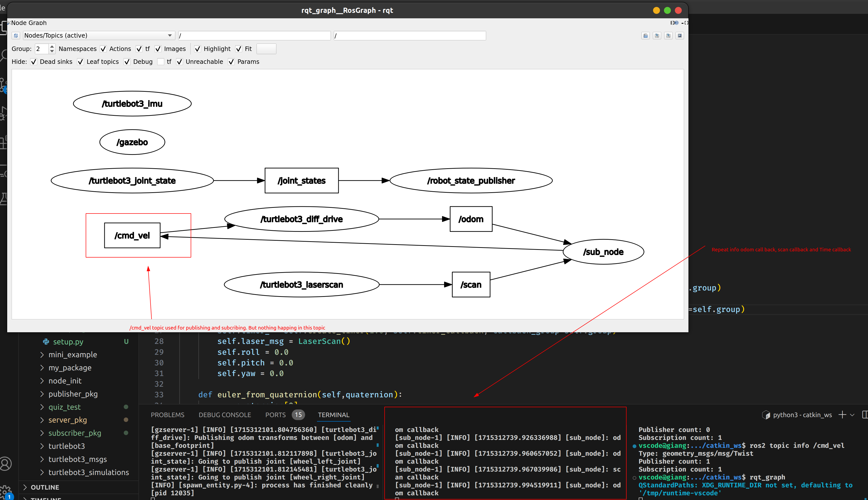Select the /cmd_vel topic node
868x500 pixels.
point(132,235)
